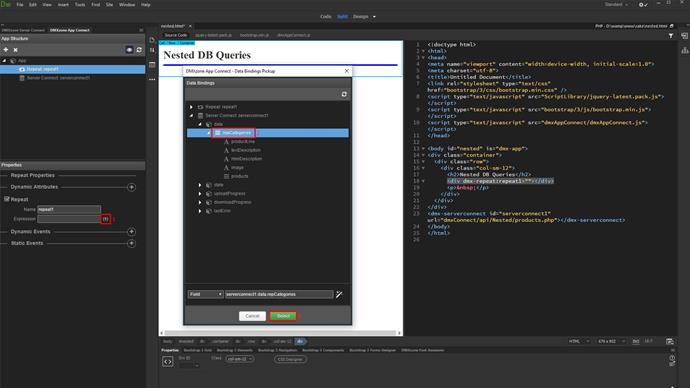Switch to Design view
Viewport: 690px width, 388px height.
(x=360, y=17)
